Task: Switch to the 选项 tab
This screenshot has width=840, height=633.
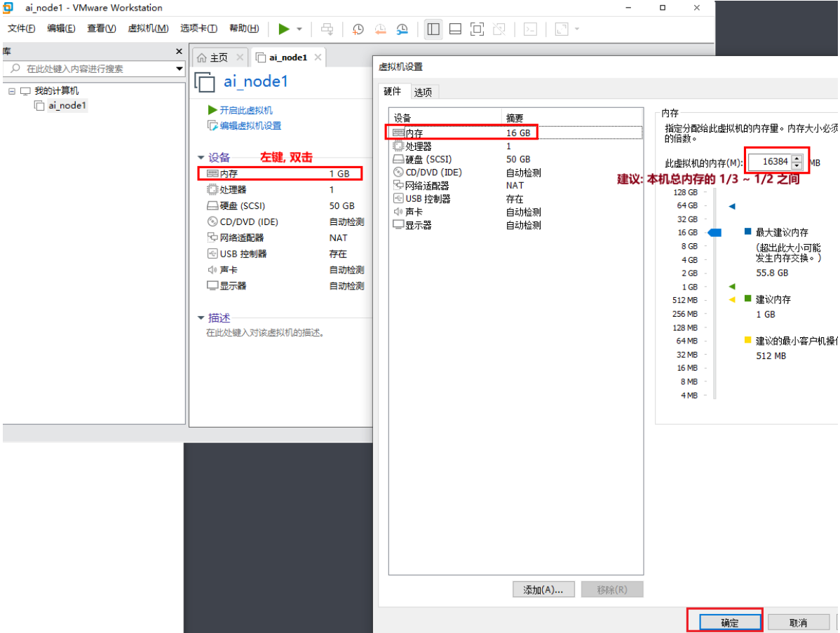Action: pyautogui.click(x=423, y=91)
